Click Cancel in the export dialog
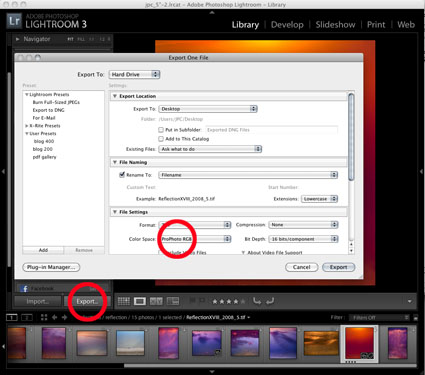Viewport: 425px width, 375px height. click(x=302, y=267)
